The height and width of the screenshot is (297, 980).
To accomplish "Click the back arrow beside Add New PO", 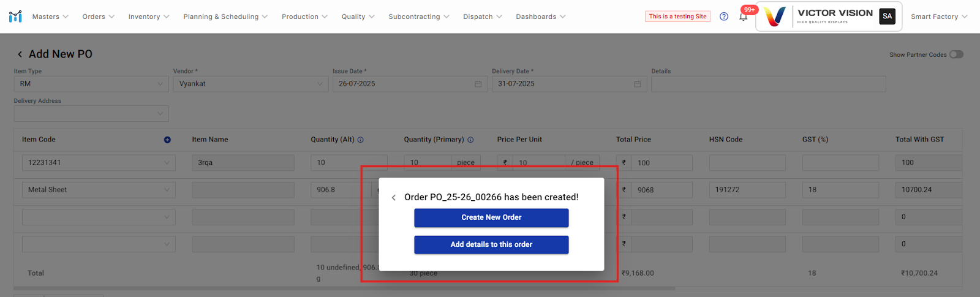I will click(x=20, y=55).
